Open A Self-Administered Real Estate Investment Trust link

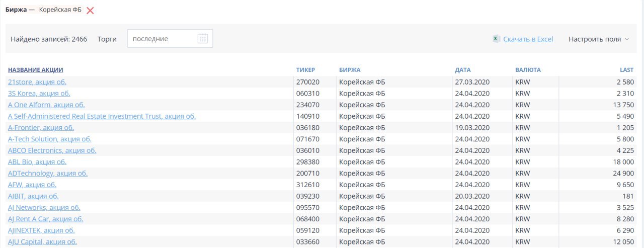(102, 116)
